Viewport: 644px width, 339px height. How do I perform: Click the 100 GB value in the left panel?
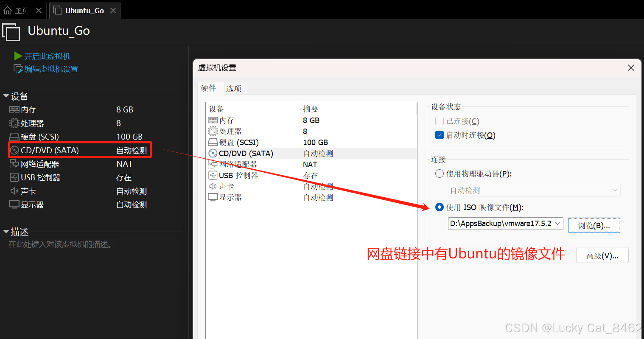[x=129, y=137]
